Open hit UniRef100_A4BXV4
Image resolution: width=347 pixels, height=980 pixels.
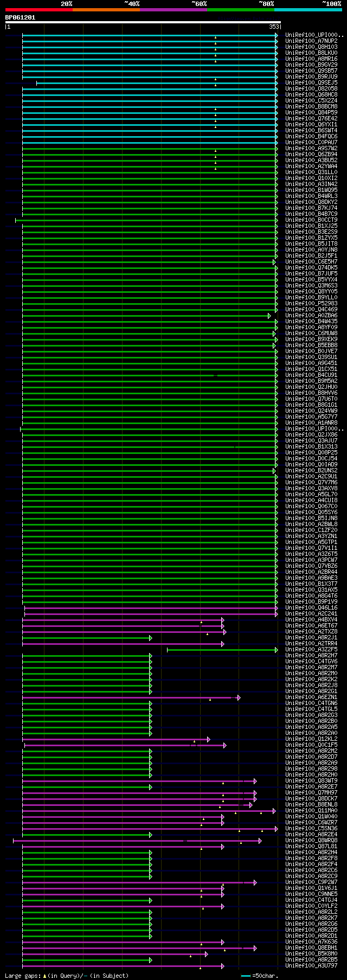(311, 619)
